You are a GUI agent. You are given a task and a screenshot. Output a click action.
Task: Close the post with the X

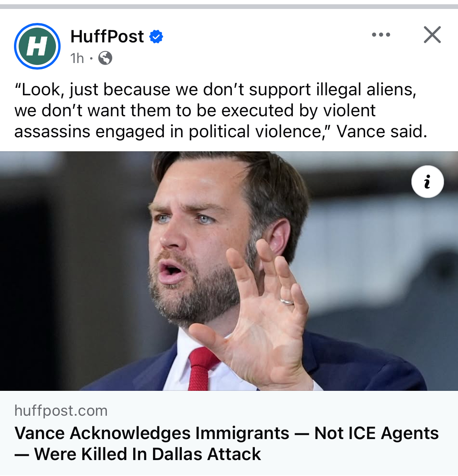pyautogui.click(x=432, y=35)
